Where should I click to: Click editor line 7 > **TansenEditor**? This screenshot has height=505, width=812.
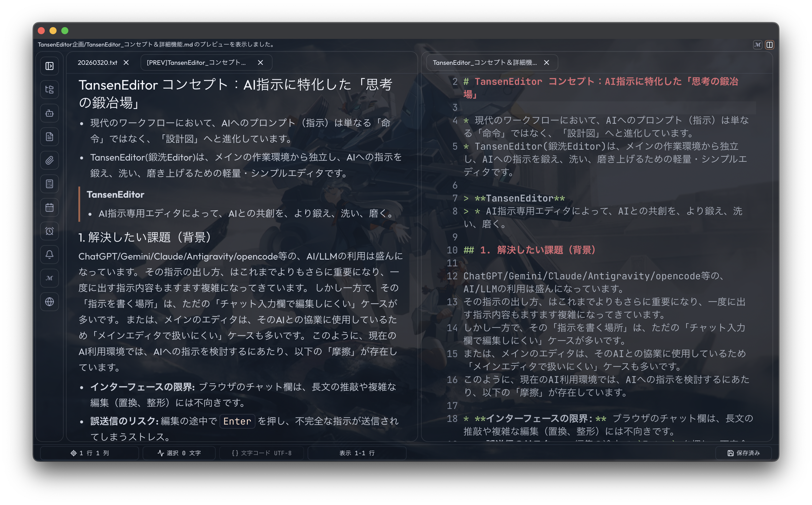(514, 198)
